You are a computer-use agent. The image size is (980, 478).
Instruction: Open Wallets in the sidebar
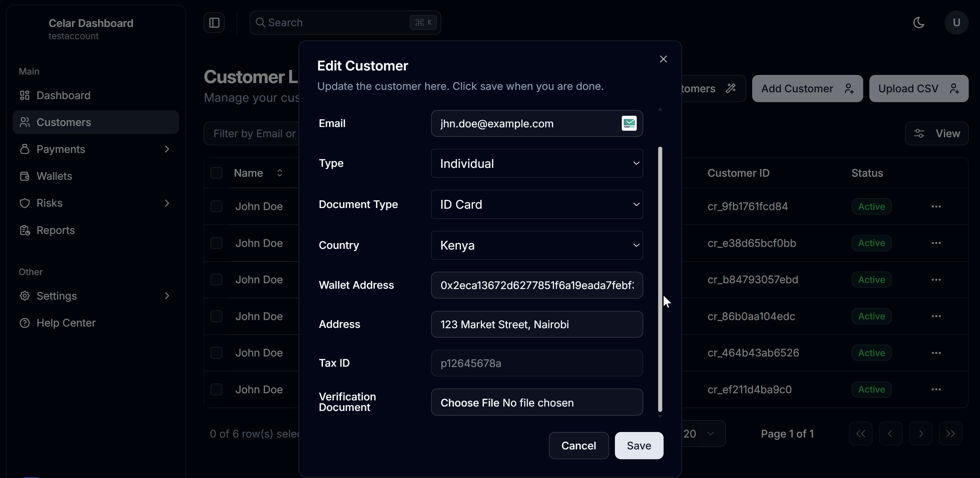54,176
